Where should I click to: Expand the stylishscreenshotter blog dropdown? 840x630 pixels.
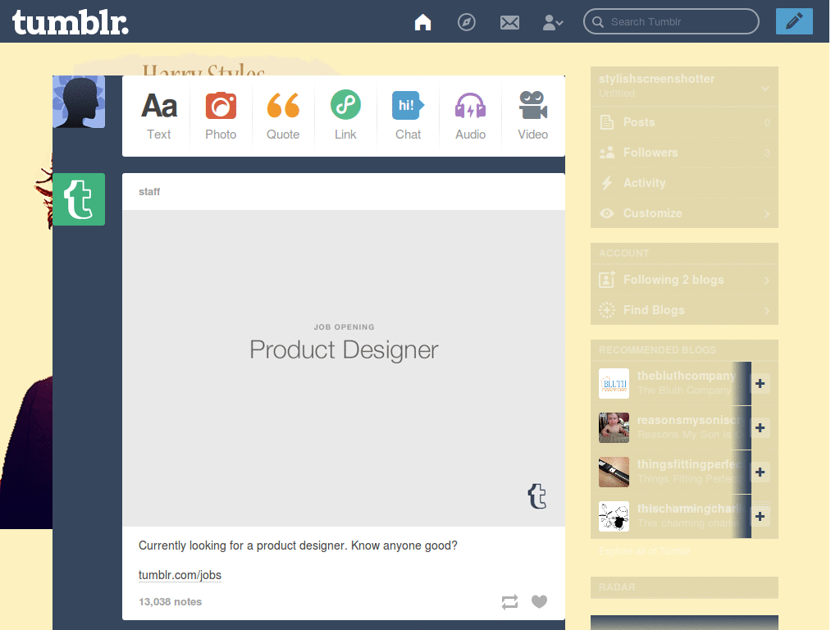[765, 89]
